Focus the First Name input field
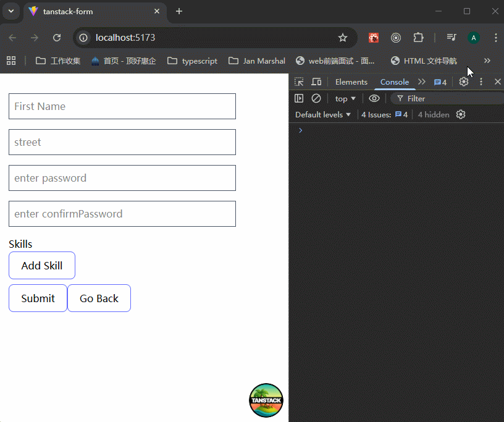This screenshot has height=422, width=504. pos(122,106)
